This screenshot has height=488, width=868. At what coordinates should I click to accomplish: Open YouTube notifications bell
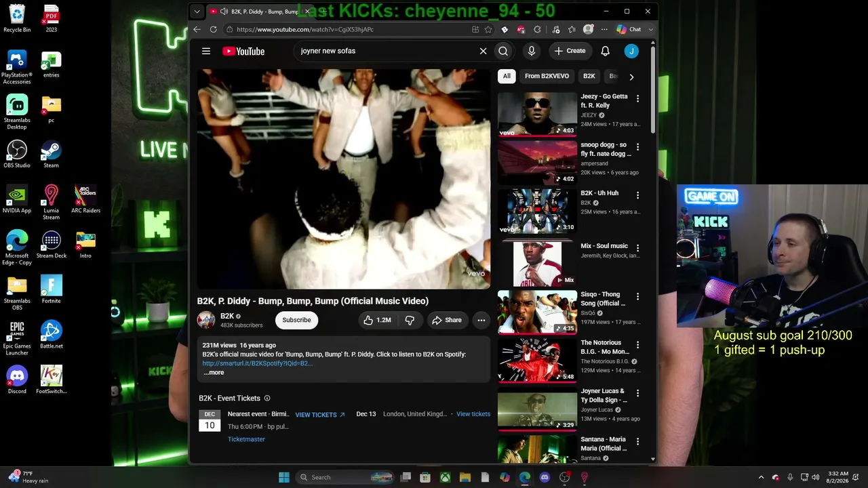pyautogui.click(x=605, y=51)
